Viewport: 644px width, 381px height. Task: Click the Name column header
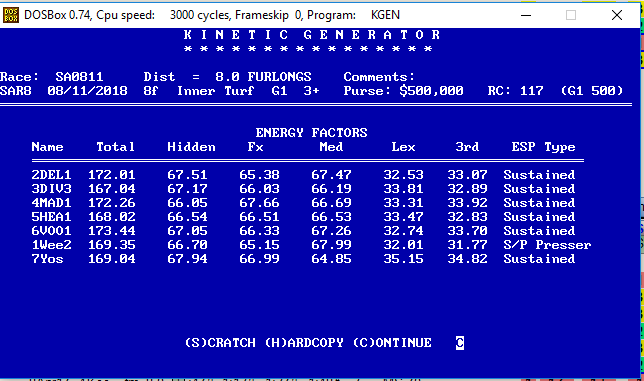click(48, 147)
